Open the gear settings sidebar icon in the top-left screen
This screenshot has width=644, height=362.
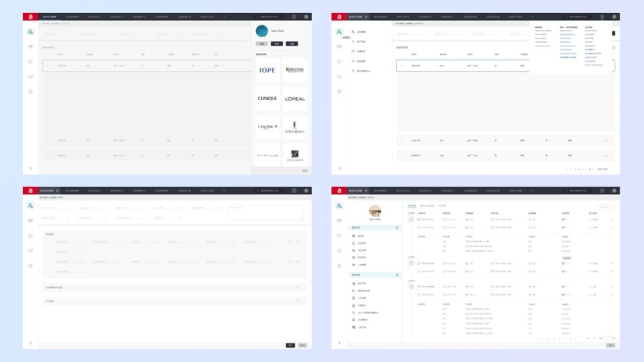tap(30, 92)
